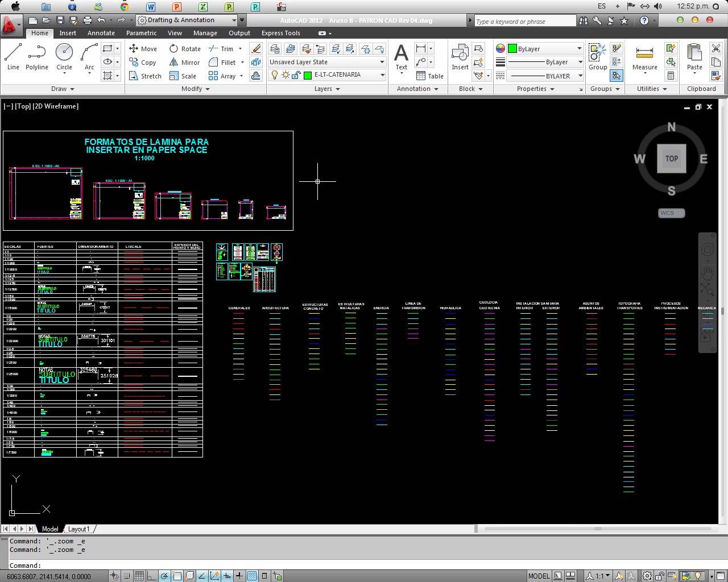Toggle layer on/off lightbulb for E-LT-CATENARIA
This screenshot has height=582, width=728.
point(275,75)
